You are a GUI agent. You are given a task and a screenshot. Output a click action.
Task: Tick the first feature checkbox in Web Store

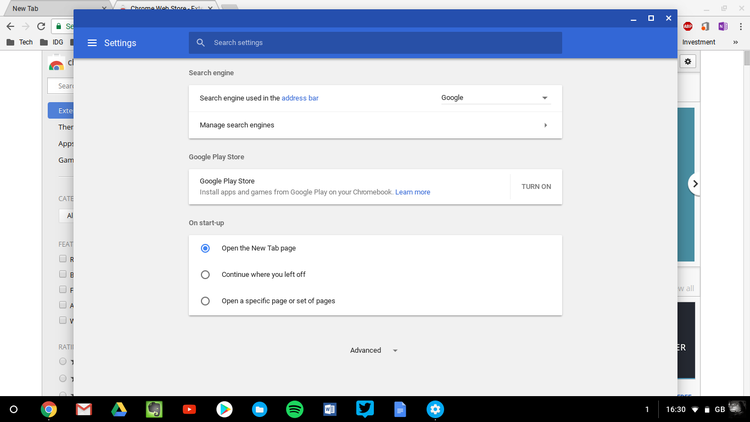tap(63, 259)
